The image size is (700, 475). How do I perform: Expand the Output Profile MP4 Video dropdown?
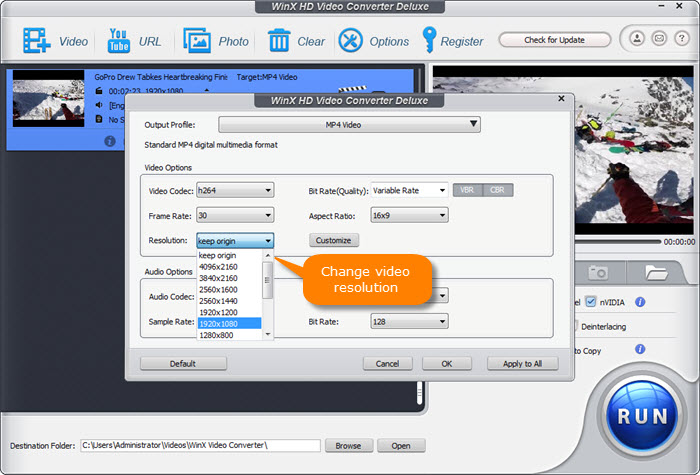click(x=349, y=125)
